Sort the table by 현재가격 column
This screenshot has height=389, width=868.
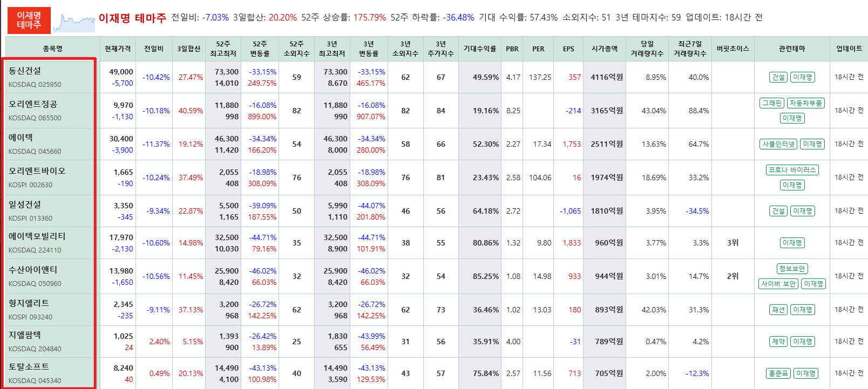[116, 48]
